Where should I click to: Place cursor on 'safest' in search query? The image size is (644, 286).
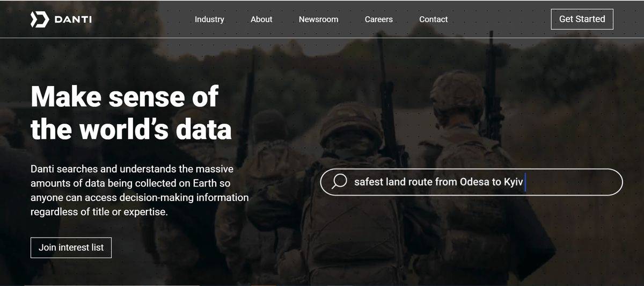coord(368,182)
